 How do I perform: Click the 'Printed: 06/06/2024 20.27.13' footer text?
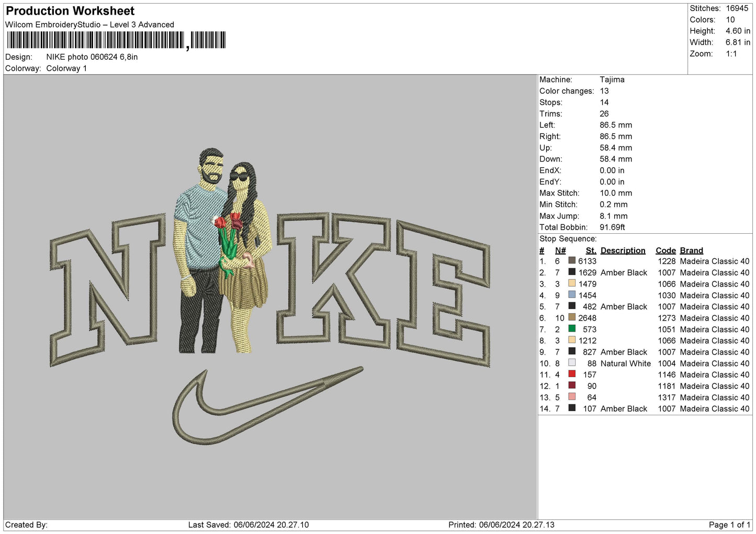[x=501, y=525]
